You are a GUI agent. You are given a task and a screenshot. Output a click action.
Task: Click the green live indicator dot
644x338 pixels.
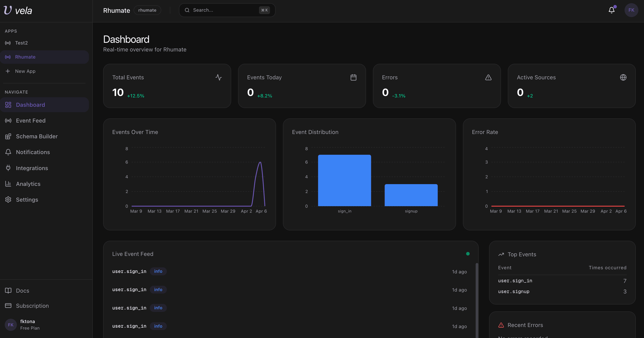tap(468, 254)
